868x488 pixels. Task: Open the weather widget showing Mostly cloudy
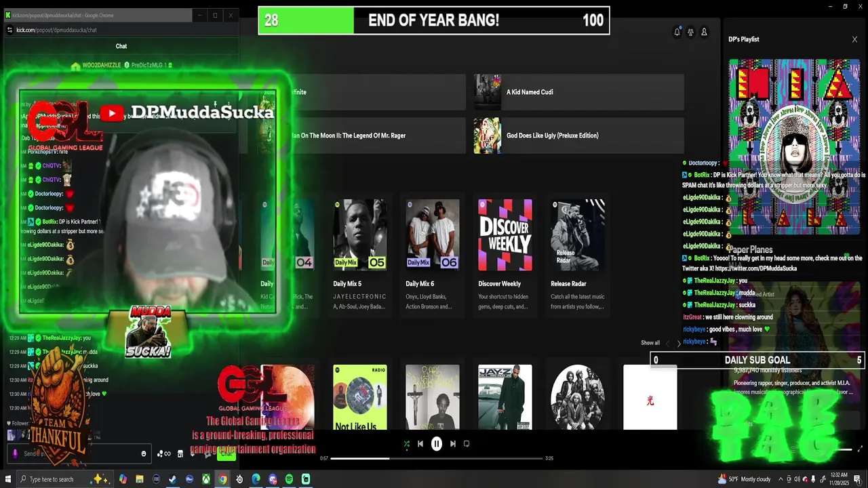(745, 479)
